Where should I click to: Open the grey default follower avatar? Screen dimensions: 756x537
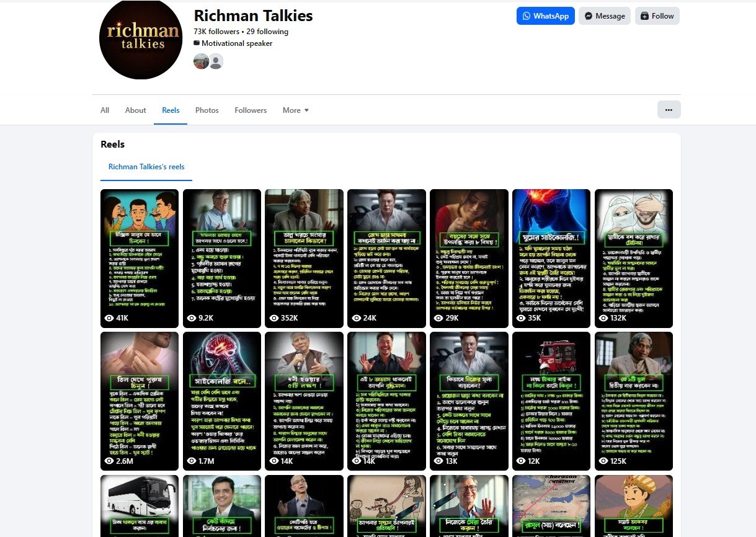pos(216,61)
